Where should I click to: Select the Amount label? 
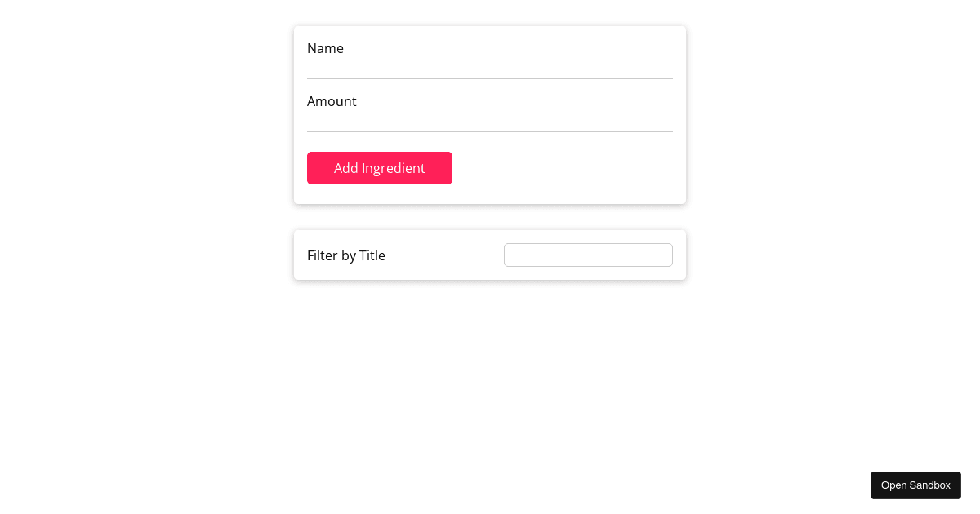[x=332, y=101]
